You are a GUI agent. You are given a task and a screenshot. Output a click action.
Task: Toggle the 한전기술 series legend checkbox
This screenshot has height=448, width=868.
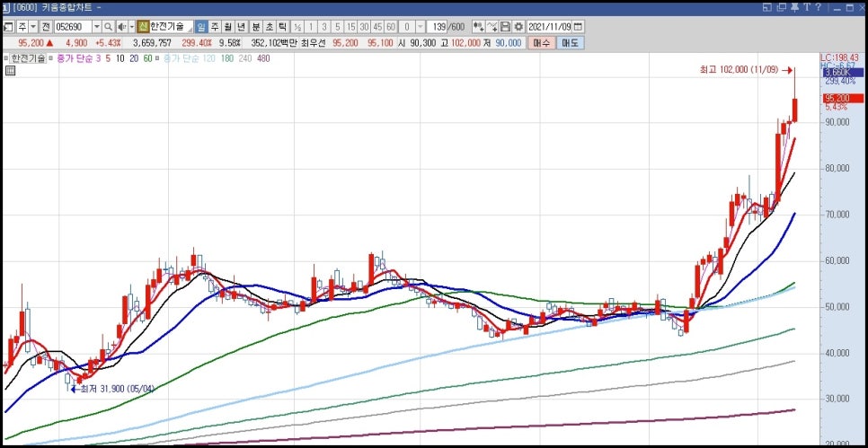6,58
